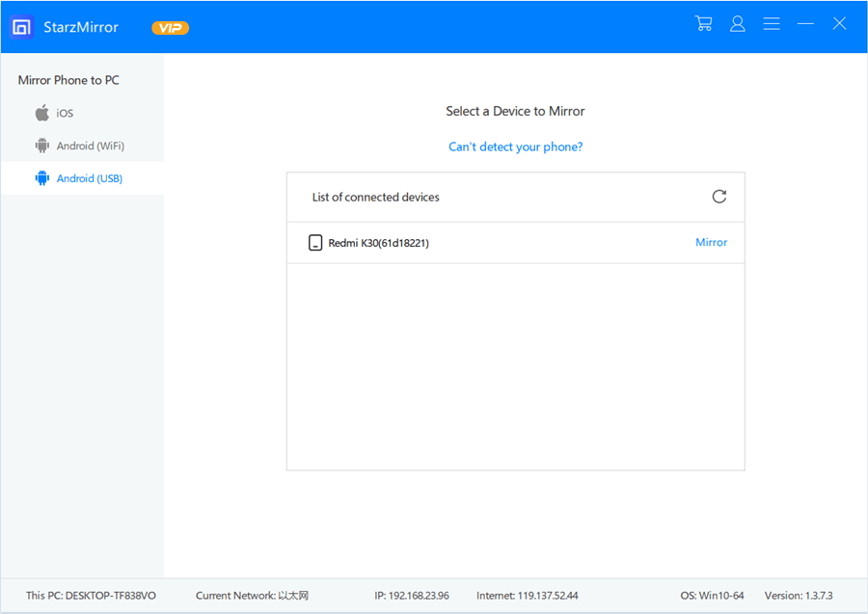Click the IP: 192.168.23.96 status entry
Viewport: 868px width, 614px height.
coord(412,596)
